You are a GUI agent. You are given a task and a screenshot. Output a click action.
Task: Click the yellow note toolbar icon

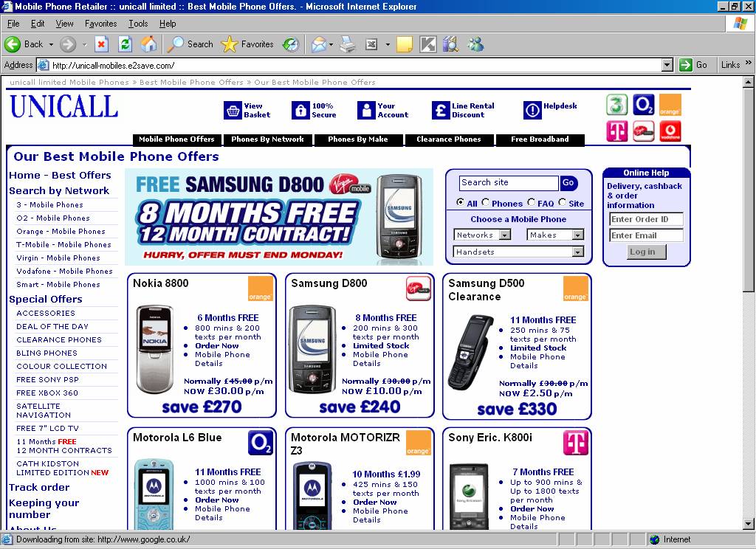[x=404, y=44]
